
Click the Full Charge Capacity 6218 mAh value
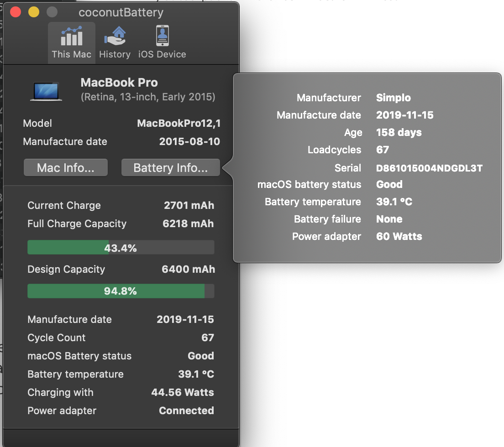[x=188, y=224]
